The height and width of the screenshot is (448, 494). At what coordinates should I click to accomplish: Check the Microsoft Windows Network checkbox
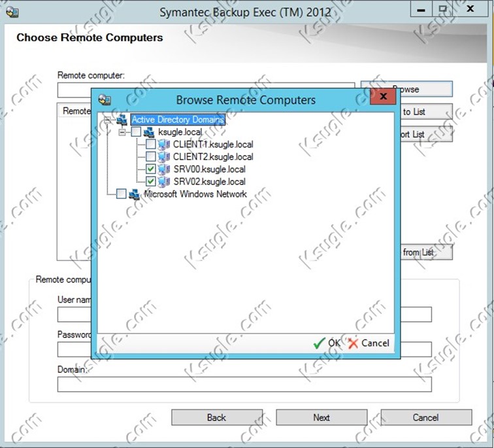pos(122,194)
